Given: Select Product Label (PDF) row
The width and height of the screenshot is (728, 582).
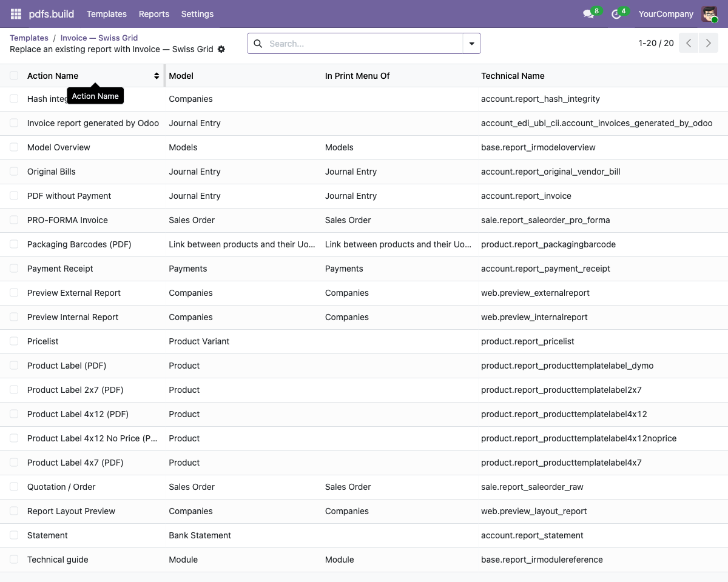Looking at the screenshot, I should [x=364, y=366].
